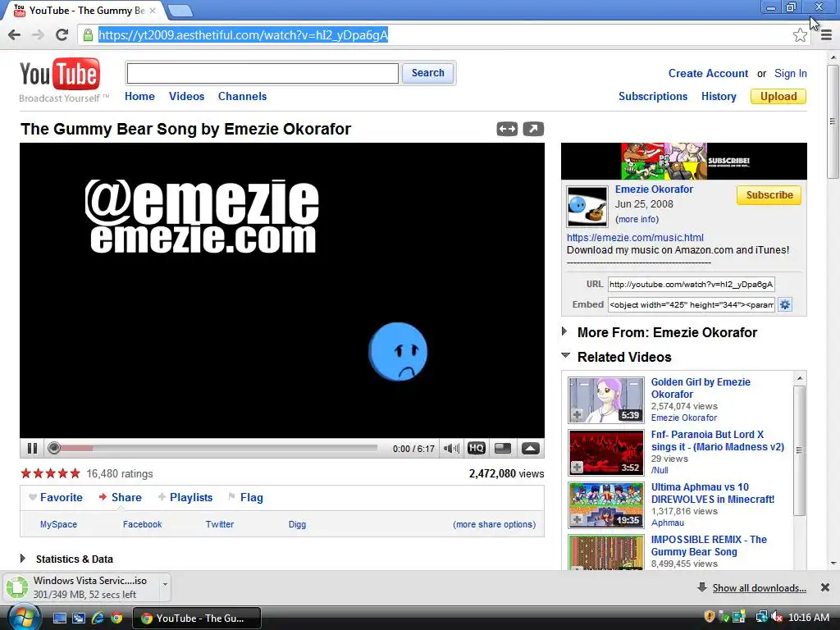The width and height of the screenshot is (840, 630).
Task: Share the video on Digg
Action: 297,524
